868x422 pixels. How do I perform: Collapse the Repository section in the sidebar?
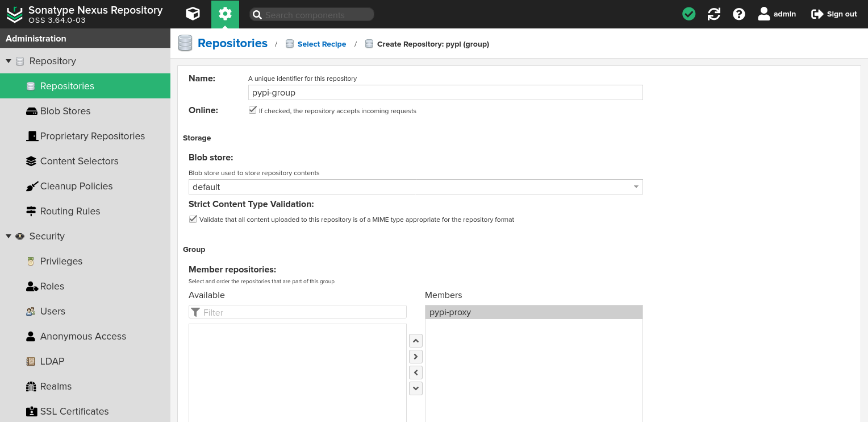8,61
